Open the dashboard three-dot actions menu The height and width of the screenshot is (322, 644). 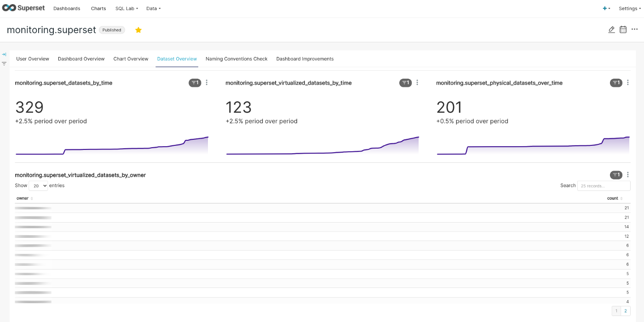click(x=635, y=29)
